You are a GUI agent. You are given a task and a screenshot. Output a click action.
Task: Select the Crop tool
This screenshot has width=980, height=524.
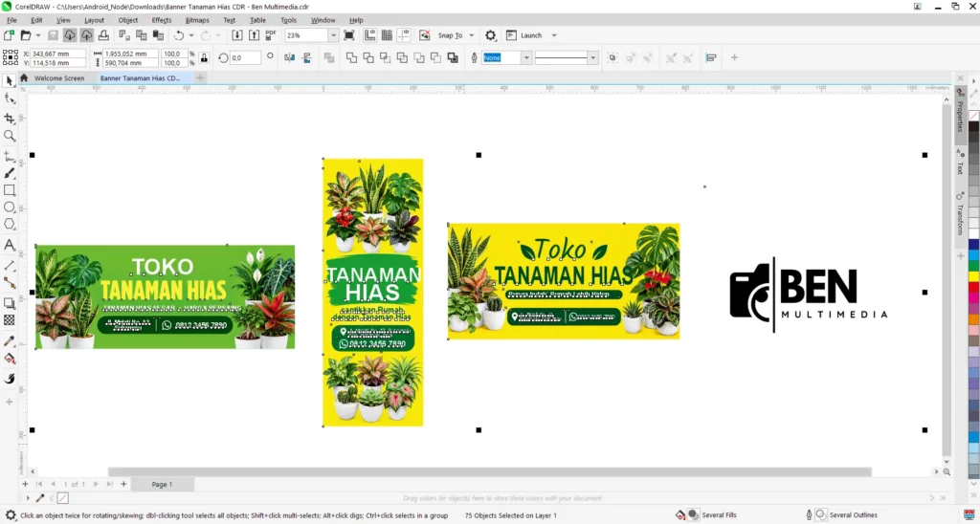tap(10, 118)
